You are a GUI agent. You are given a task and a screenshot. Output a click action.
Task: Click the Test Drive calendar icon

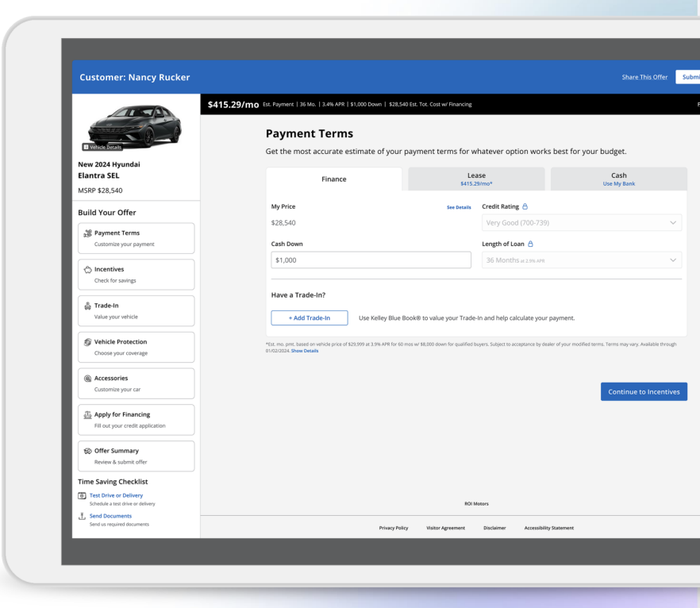coord(83,495)
